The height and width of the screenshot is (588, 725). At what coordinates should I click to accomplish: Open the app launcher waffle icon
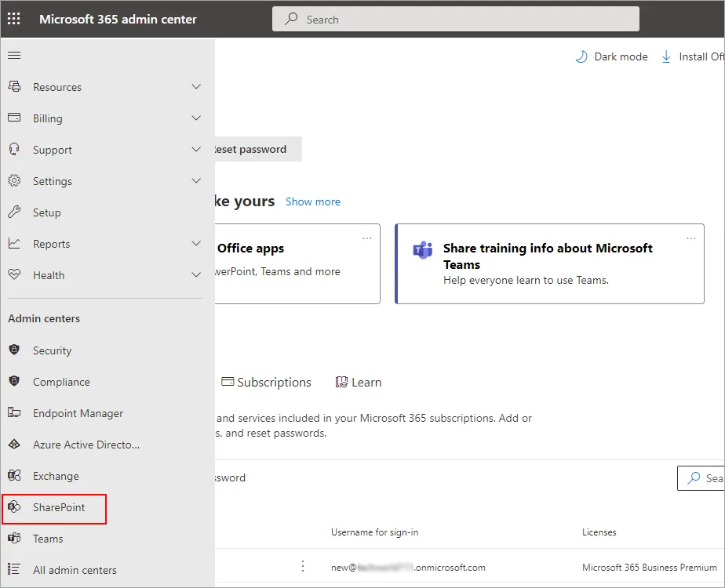14,19
